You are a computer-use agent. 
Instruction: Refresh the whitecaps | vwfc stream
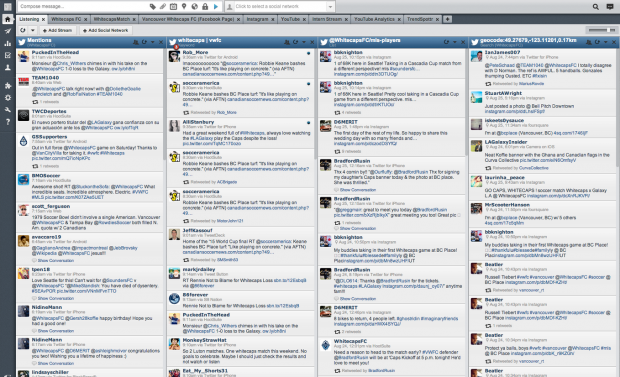pyautogui.click(x=295, y=42)
